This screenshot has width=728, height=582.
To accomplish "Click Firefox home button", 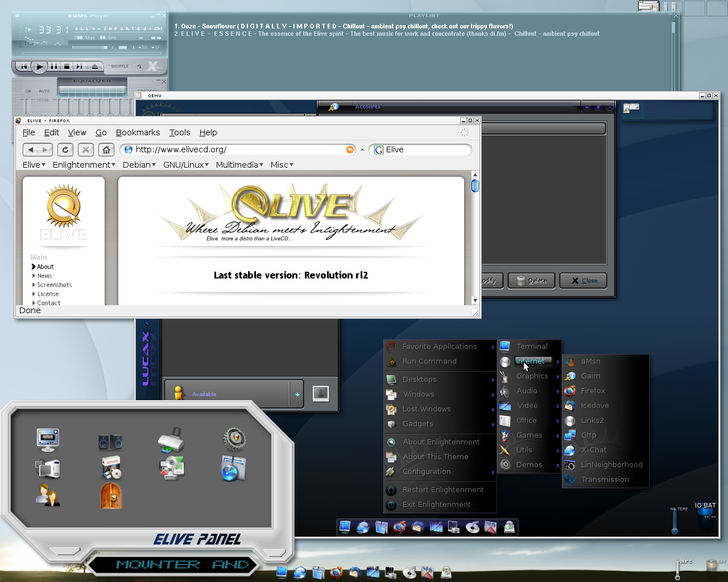I will [x=106, y=149].
